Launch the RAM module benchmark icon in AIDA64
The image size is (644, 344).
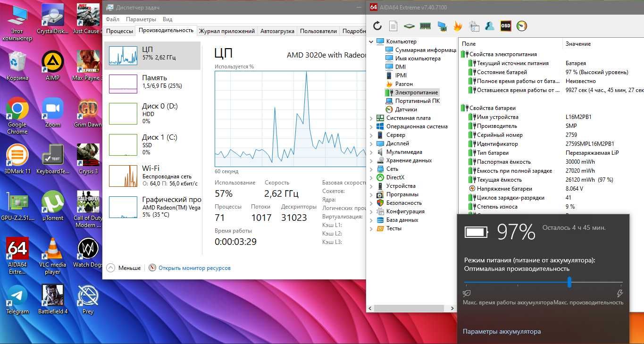click(426, 26)
